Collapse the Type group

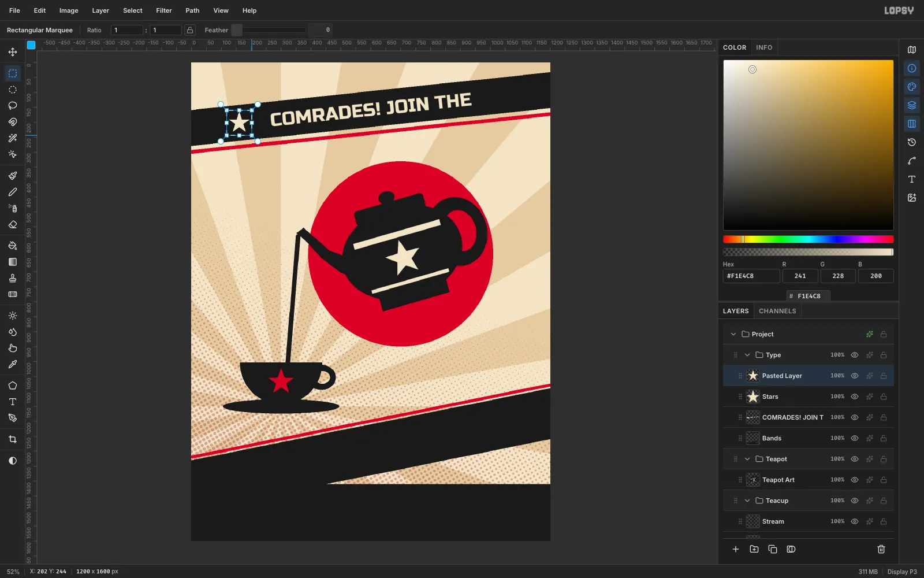[x=747, y=355]
